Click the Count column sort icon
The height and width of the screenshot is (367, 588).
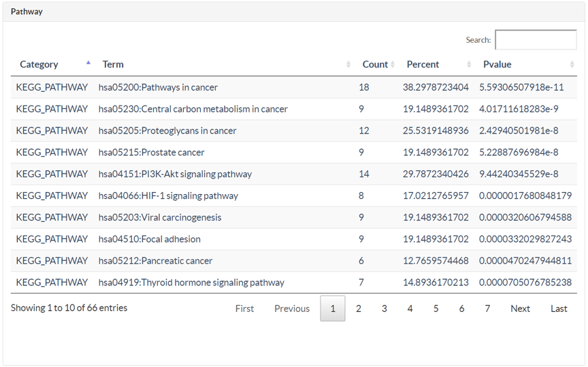coord(393,65)
